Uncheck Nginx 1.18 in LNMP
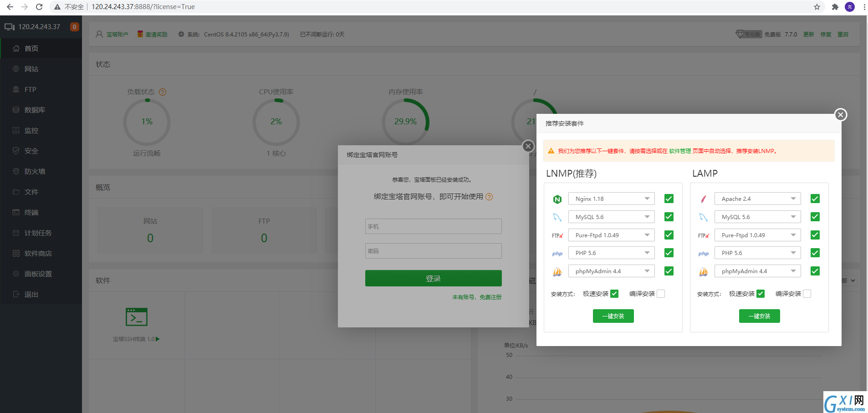Screen dimensions: 868x413 (x=669, y=199)
